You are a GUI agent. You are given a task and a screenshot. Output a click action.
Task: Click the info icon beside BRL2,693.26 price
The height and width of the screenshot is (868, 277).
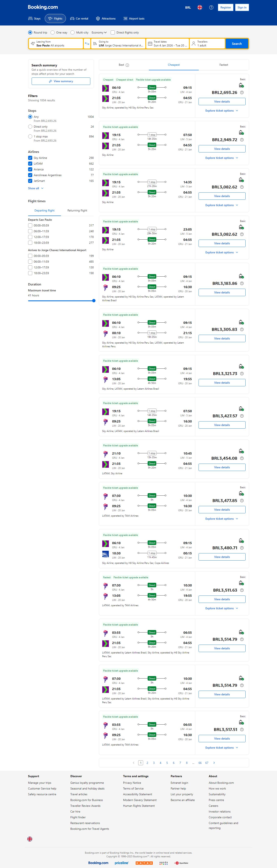pos(242,93)
